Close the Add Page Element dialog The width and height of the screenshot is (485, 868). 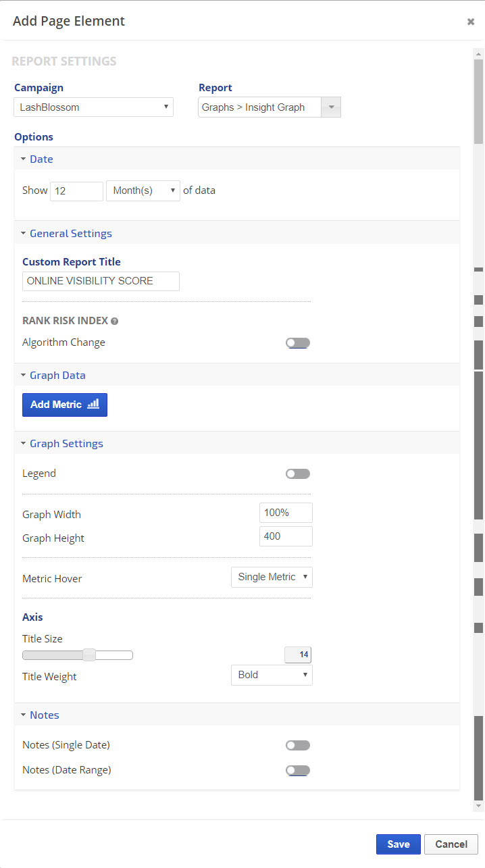pyautogui.click(x=470, y=22)
